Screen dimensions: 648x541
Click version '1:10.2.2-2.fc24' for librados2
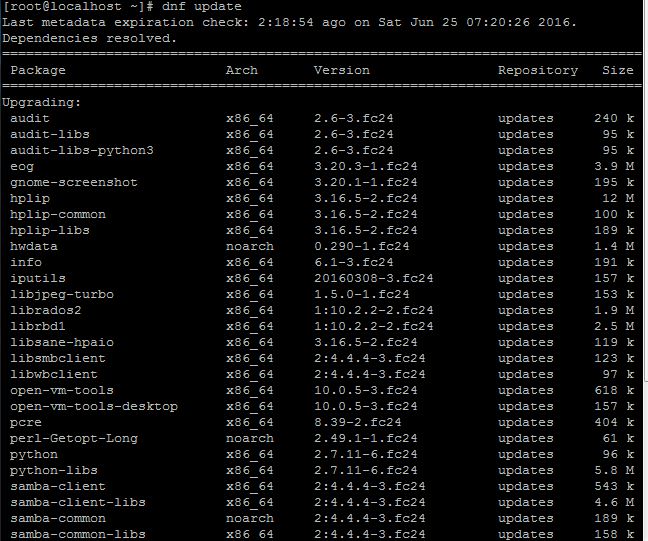(x=374, y=310)
